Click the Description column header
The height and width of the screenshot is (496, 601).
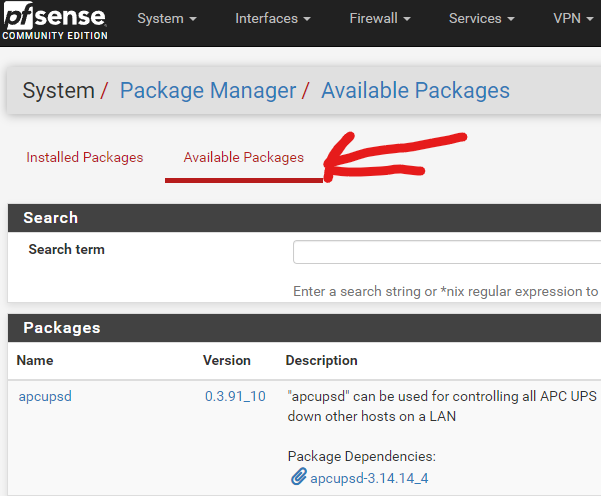pyautogui.click(x=322, y=360)
